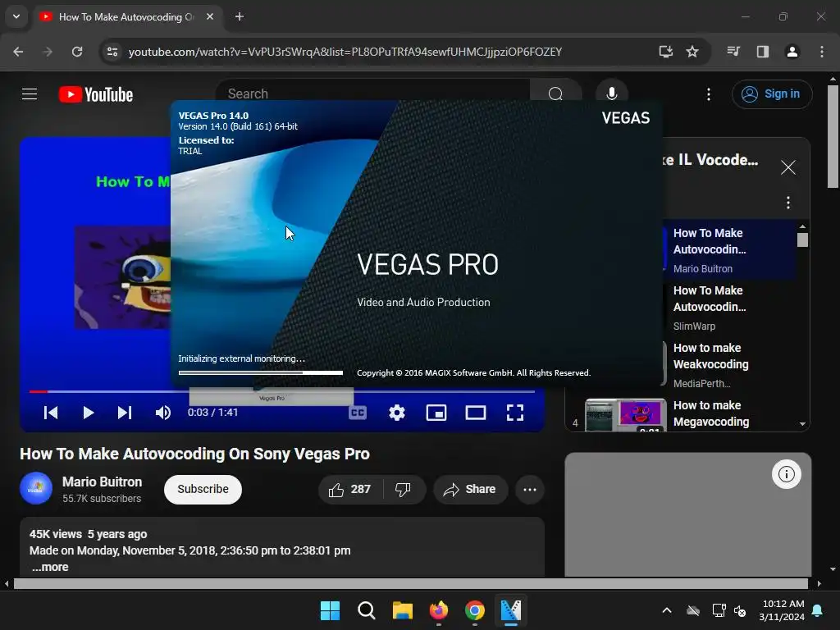Open the video title text
The image size is (840, 630).
(x=195, y=454)
